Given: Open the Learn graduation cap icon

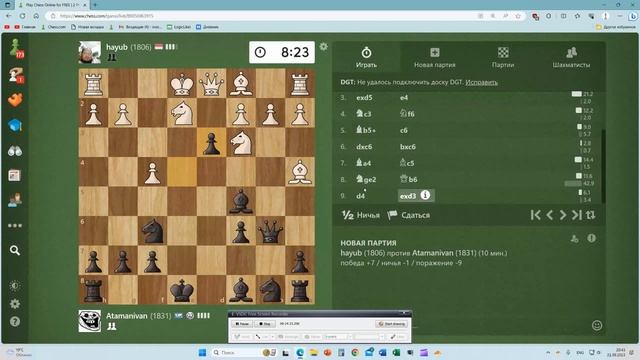Looking at the screenshot, I should (x=15, y=125).
